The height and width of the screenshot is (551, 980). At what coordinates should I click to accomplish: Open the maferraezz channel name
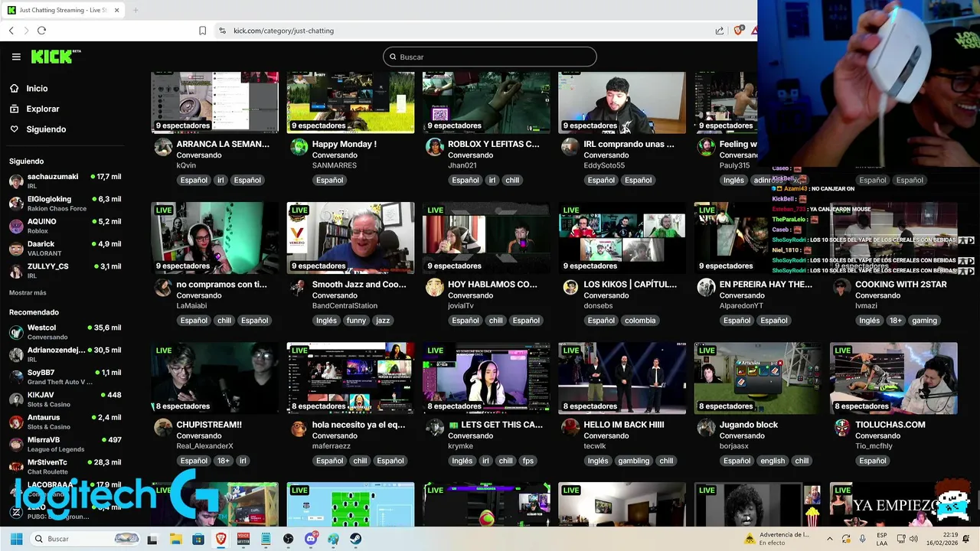[333, 446]
